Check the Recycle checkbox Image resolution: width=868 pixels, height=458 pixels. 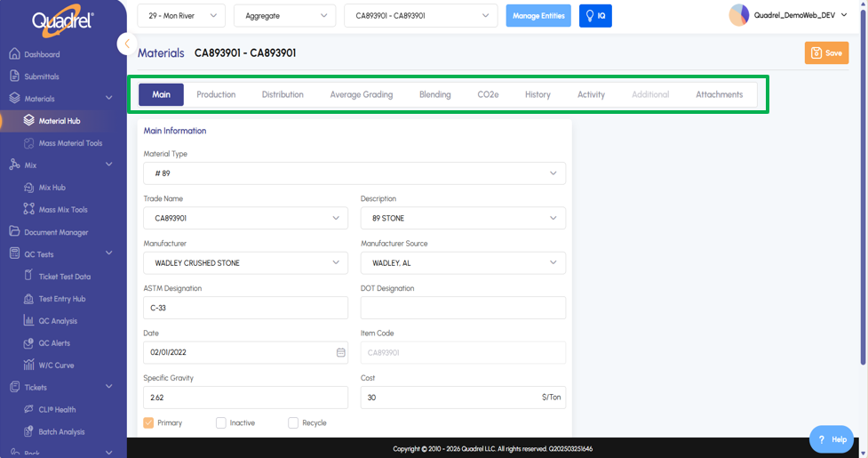click(293, 422)
